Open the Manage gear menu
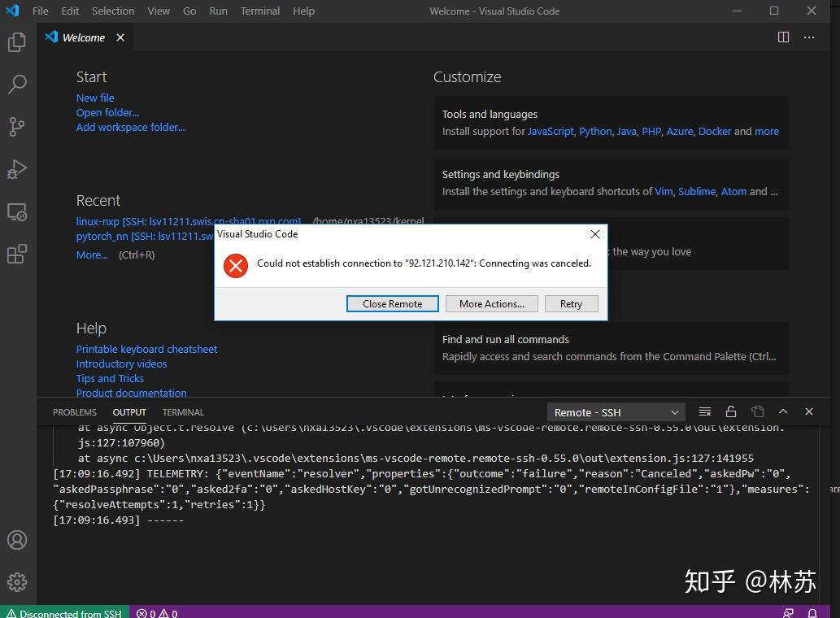Screen dimensions: 840x618 point(18,582)
